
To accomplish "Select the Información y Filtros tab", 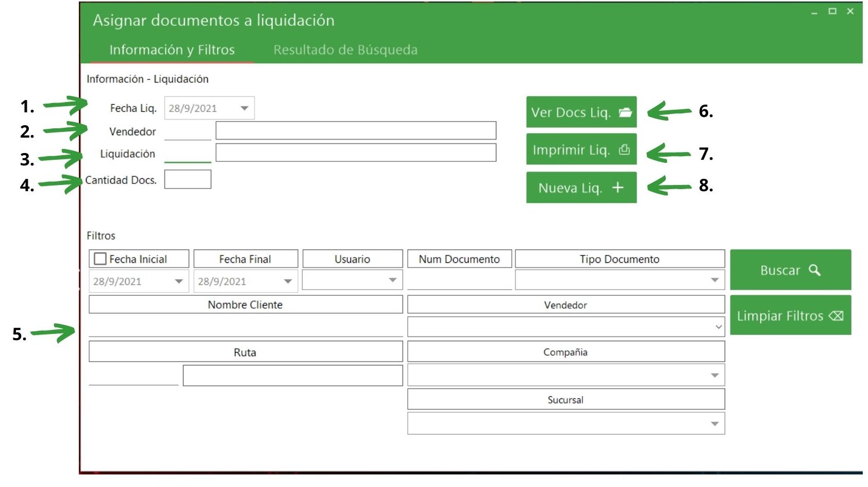I will pyautogui.click(x=172, y=50).
